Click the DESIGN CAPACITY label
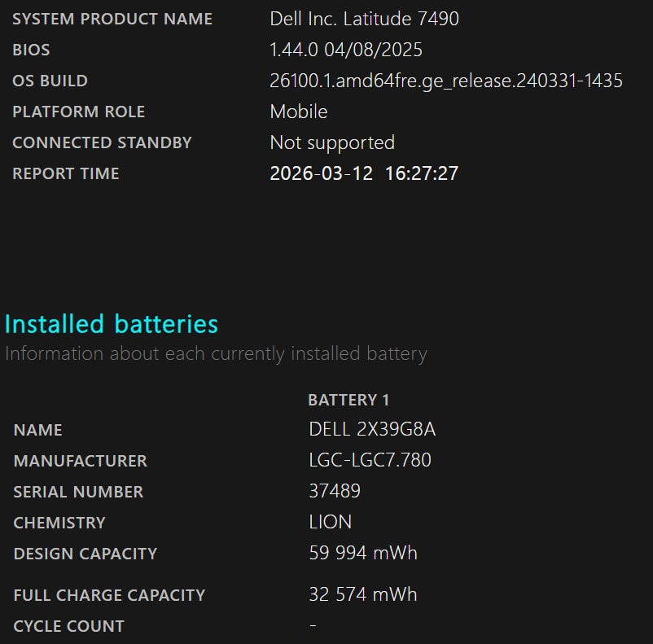Image resolution: width=653 pixels, height=644 pixels. point(85,554)
